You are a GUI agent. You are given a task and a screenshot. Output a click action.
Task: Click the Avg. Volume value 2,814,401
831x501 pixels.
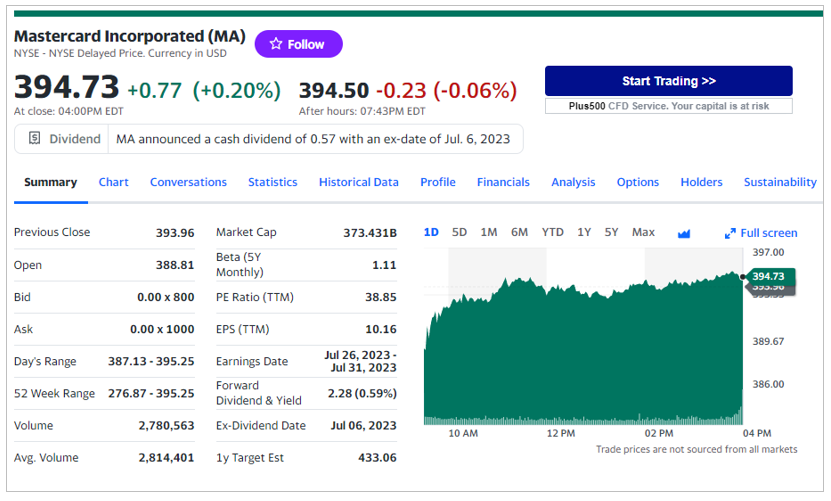pyautogui.click(x=166, y=458)
